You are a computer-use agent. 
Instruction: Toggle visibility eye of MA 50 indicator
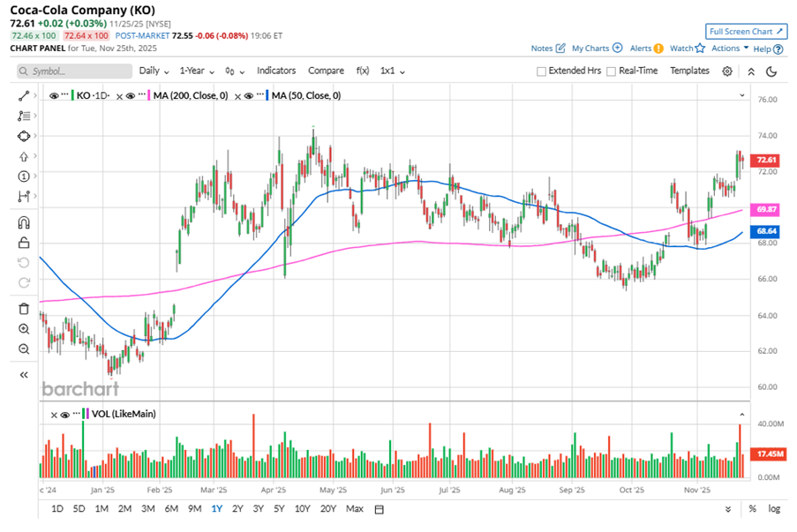[x=249, y=96]
